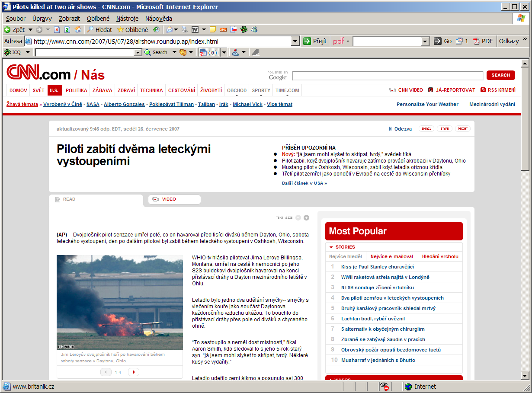Open the Kiss je Paul Stanley churavějící story

378,267
